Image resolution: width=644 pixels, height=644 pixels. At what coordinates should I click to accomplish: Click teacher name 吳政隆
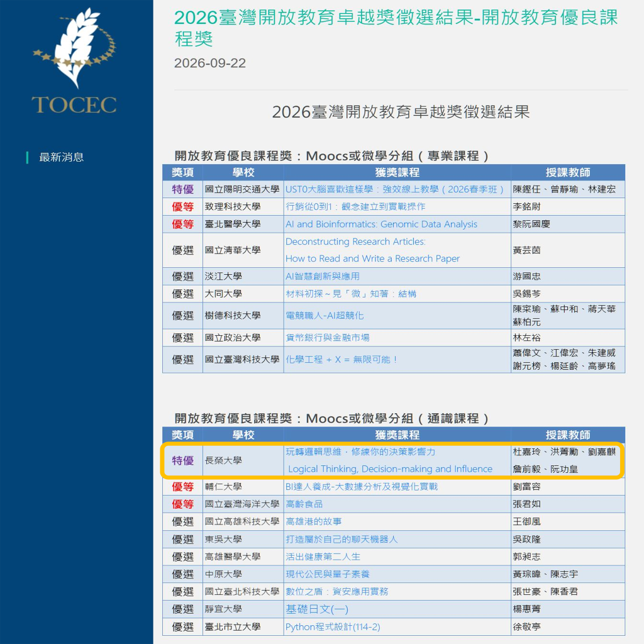click(x=526, y=539)
